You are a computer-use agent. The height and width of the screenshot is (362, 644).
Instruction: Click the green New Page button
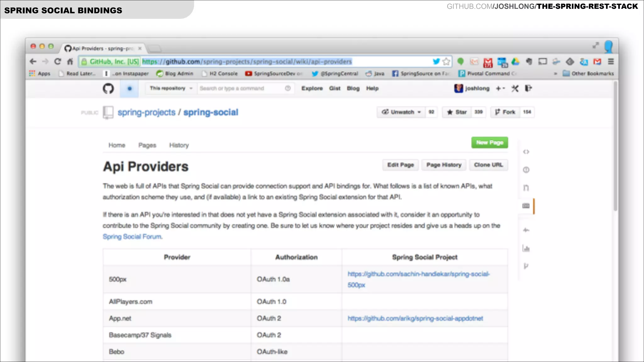point(489,143)
